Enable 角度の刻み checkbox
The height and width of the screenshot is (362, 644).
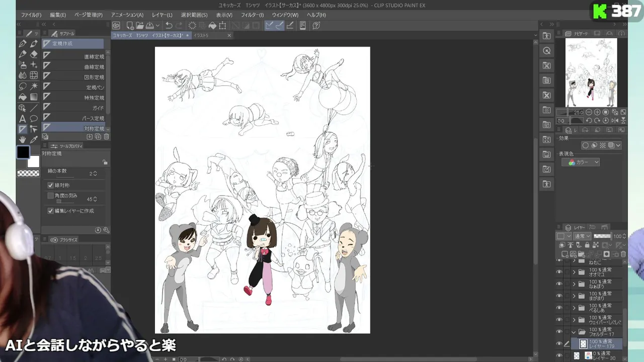click(50, 196)
